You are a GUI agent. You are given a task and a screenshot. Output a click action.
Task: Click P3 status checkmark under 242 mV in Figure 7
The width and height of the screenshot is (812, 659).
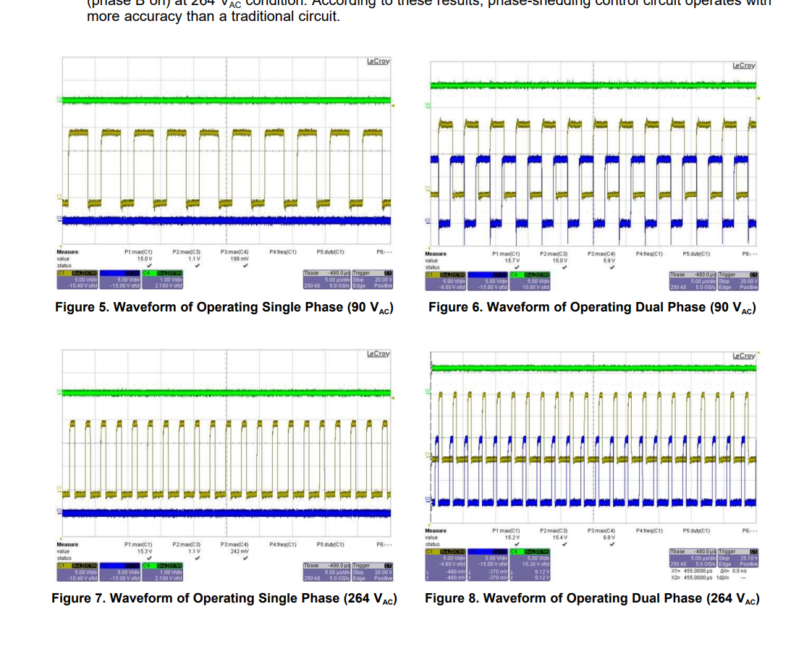(245, 558)
